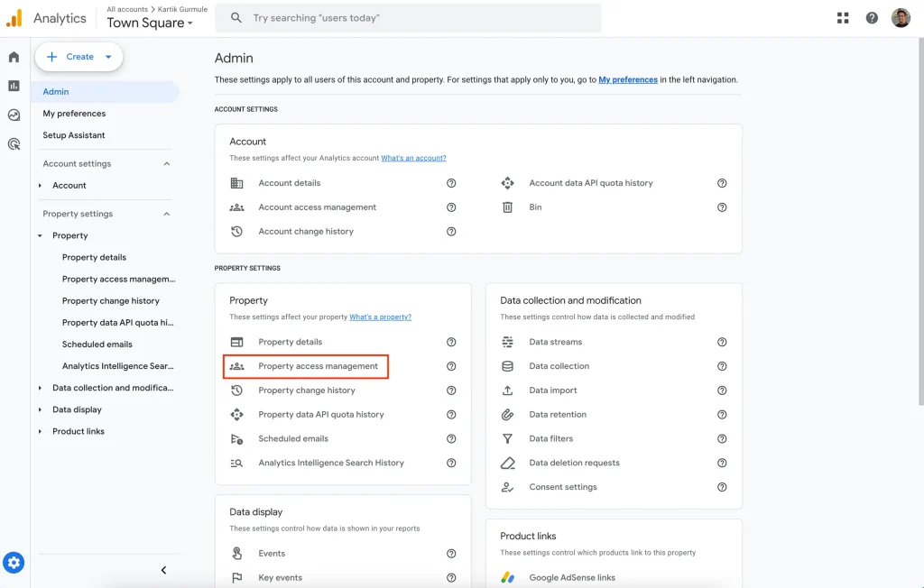Screen dimensions: 924x588
Task: Open Property change history in sidebar tree
Action: 111,301
